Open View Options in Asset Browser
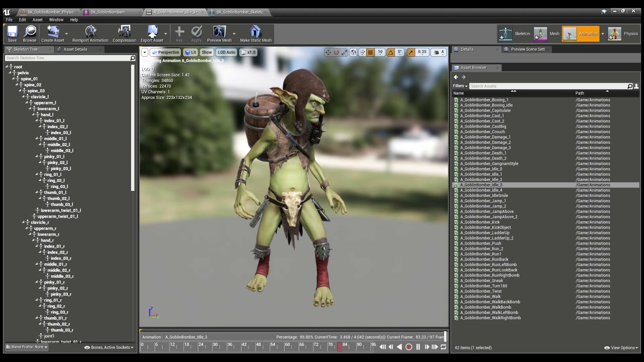The height and width of the screenshot is (362, 644). (x=621, y=347)
